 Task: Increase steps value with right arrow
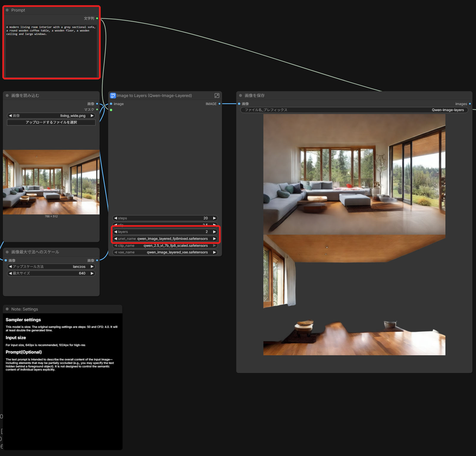click(x=214, y=218)
